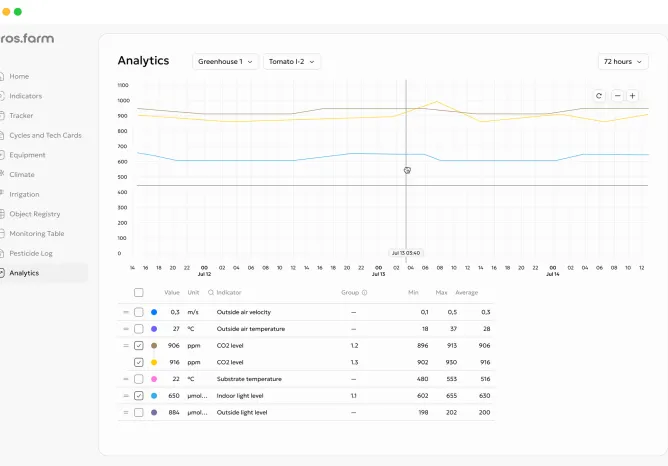Click yellow swatch of 916 ppm CO2 level
The width and height of the screenshot is (668, 466).
[154, 362]
